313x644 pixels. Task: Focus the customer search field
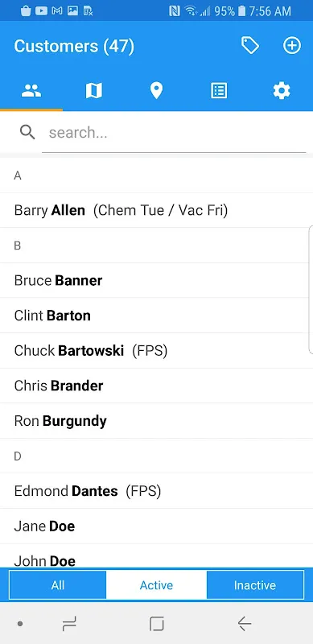click(x=174, y=133)
